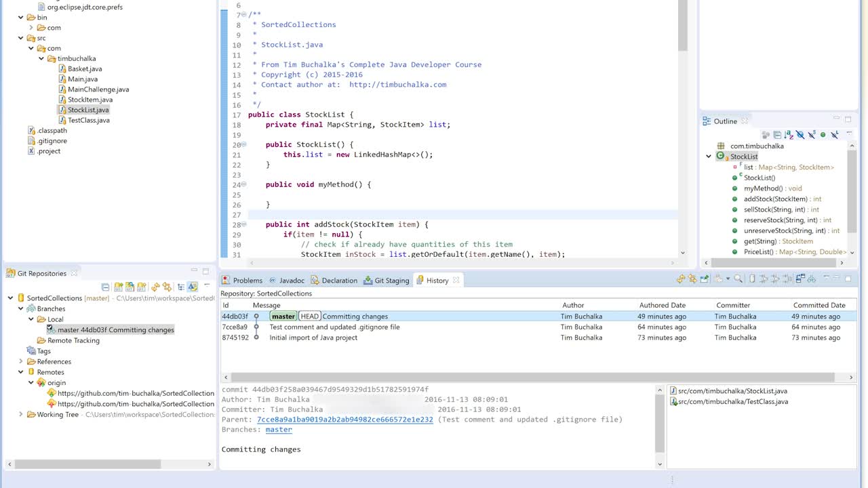Open the Git Staging tab
Image resolution: width=868 pixels, height=488 pixels.
386,281
